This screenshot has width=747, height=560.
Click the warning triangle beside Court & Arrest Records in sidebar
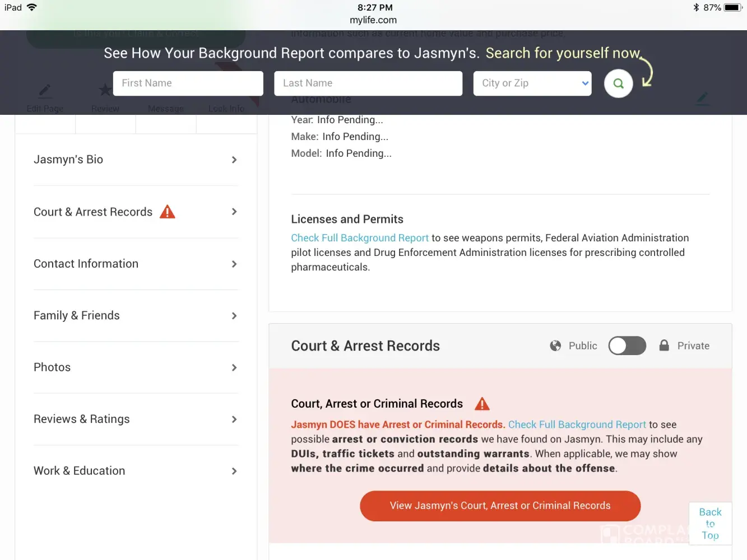(x=168, y=212)
